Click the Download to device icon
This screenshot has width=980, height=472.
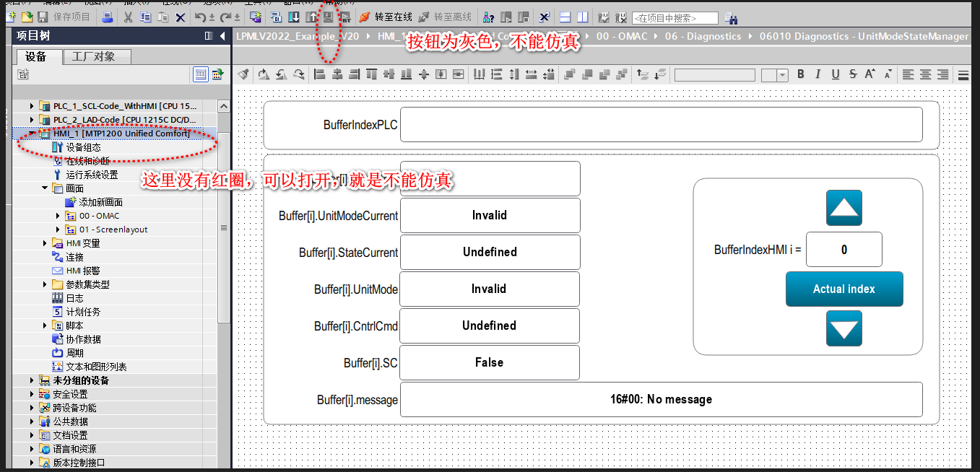[x=293, y=17]
